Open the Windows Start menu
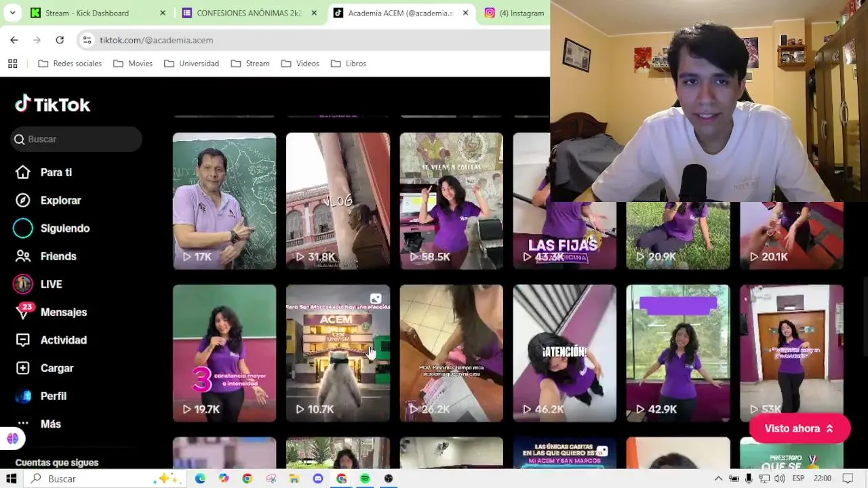This screenshot has width=868, height=488. pyautogui.click(x=11, y=479)
